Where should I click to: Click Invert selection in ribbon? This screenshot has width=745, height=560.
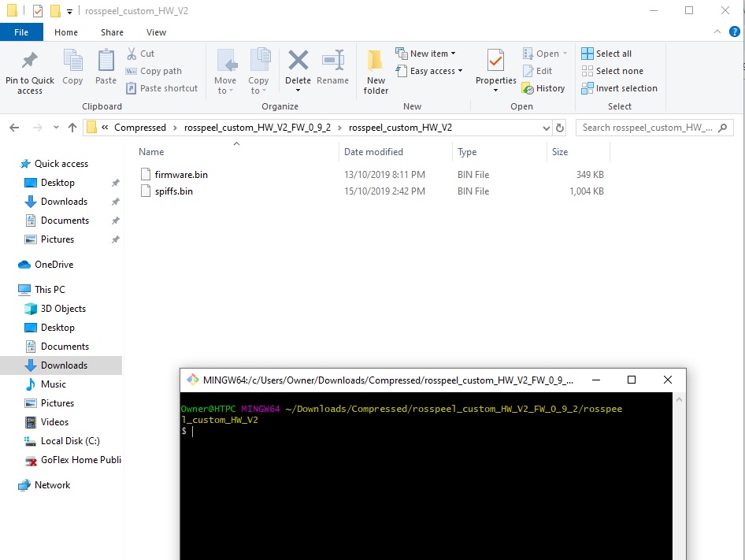619,88
